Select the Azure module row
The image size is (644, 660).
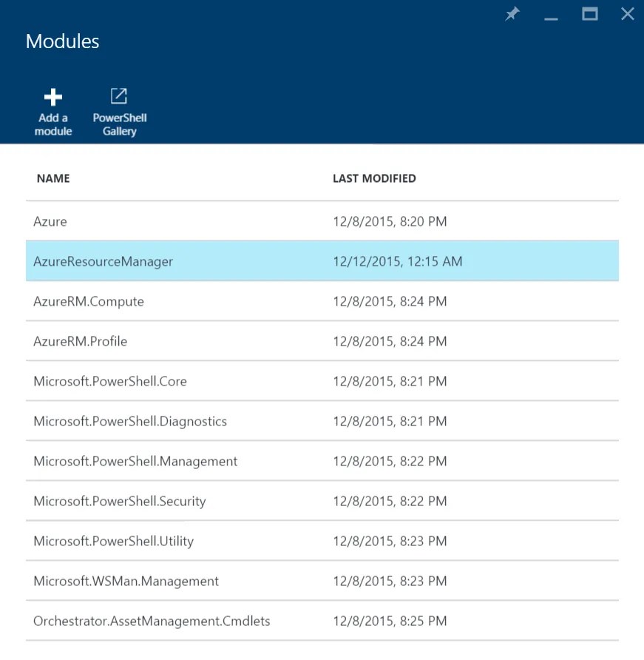(322, 221)
